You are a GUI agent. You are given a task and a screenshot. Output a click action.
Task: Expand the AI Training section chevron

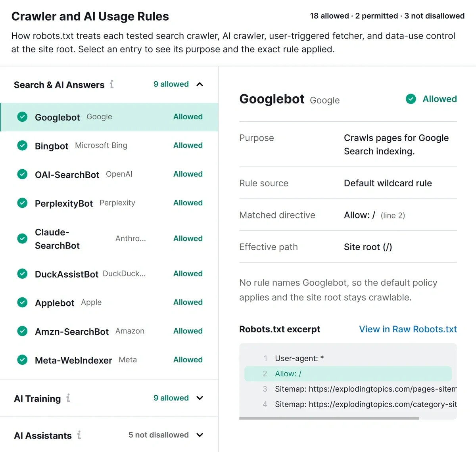coord(200,398)
